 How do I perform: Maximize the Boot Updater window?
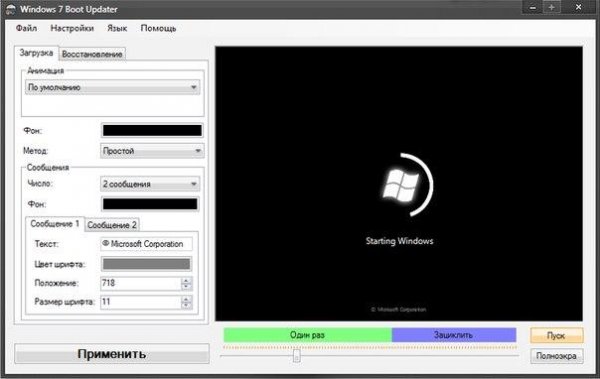coord(551,8)
